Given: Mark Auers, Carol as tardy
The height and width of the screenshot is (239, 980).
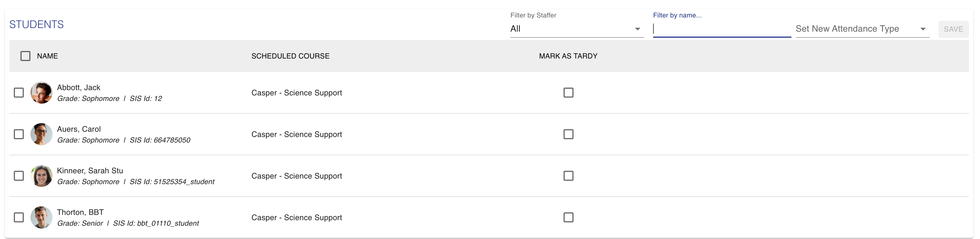Looking at the screenshot, I should (x=568, y=134).
